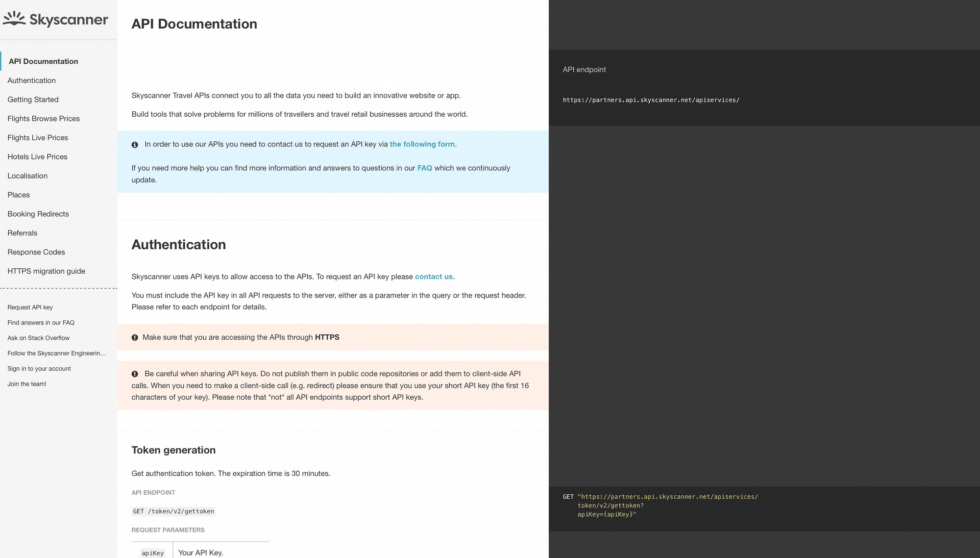Viewport: 980px width, 558px height.
Task: Click the bold HTTPS word in notice
Action: (327, 337)
